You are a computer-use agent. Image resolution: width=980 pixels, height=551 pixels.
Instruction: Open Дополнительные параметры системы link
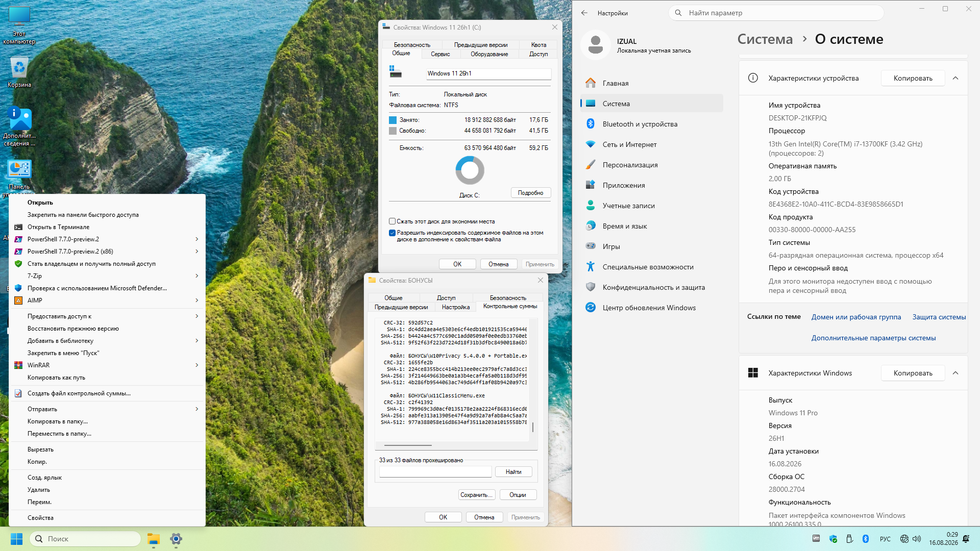pos(873,338)
